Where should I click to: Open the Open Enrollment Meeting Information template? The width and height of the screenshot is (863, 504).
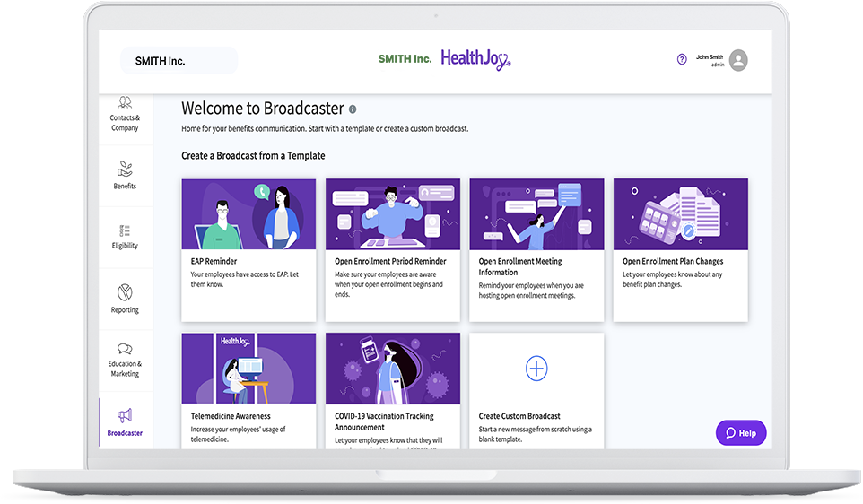[x=536, y=250]
